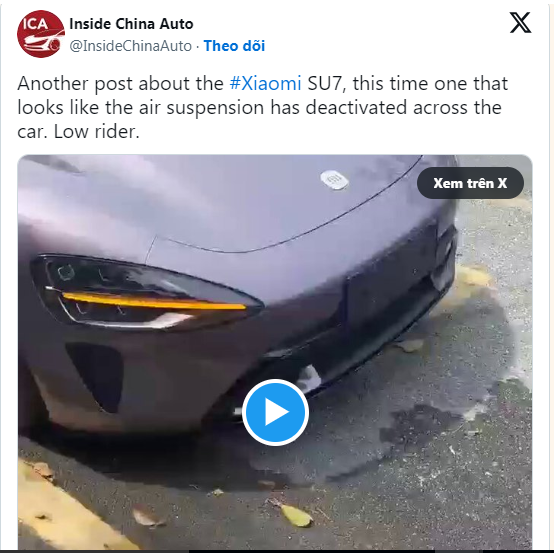Click the Xem trên X button
Image resolution: width=554 pixels, height=553 pixels.
tap(470, 183)
